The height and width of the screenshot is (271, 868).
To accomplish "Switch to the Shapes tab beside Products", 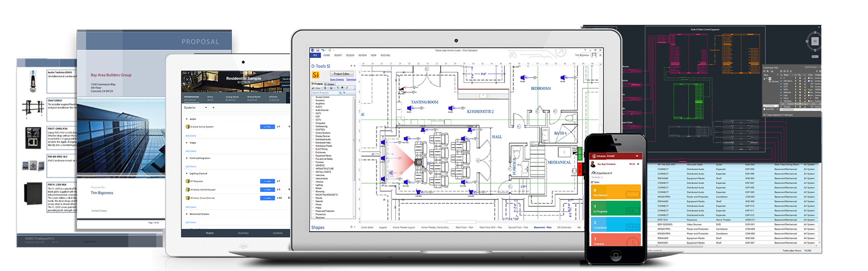I will pos(330,84).
